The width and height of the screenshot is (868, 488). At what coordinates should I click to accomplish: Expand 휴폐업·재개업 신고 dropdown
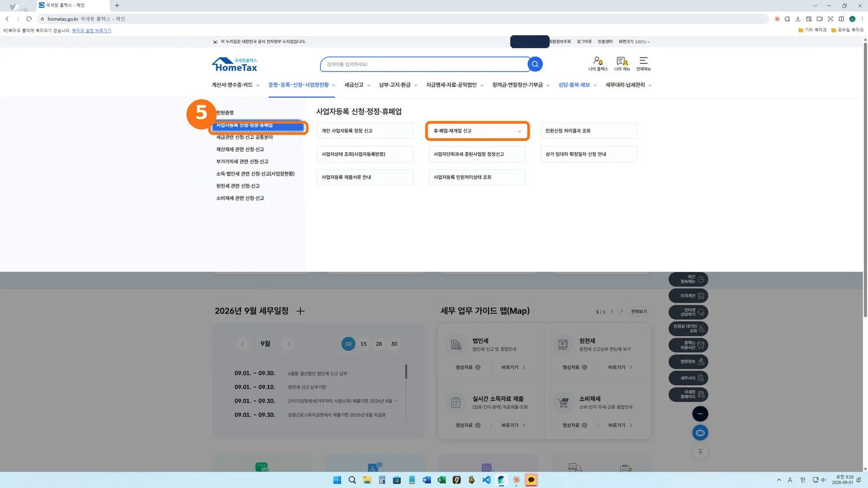(x=477, y=131)
